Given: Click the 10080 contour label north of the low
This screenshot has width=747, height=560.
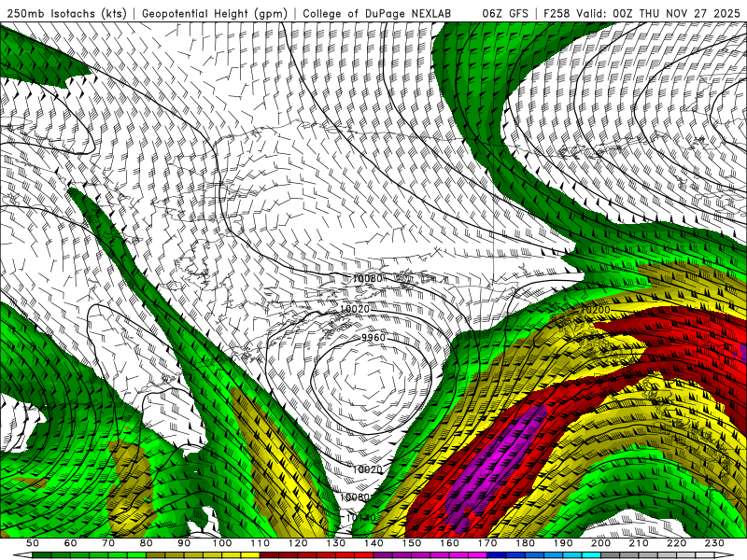Looking at the screenshot, I should click(367, 278).
